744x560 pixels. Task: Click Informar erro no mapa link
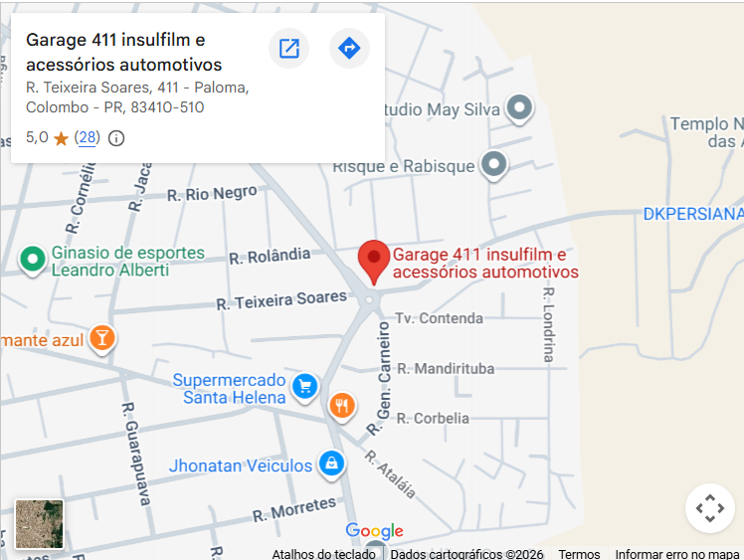tap(677, 554)
